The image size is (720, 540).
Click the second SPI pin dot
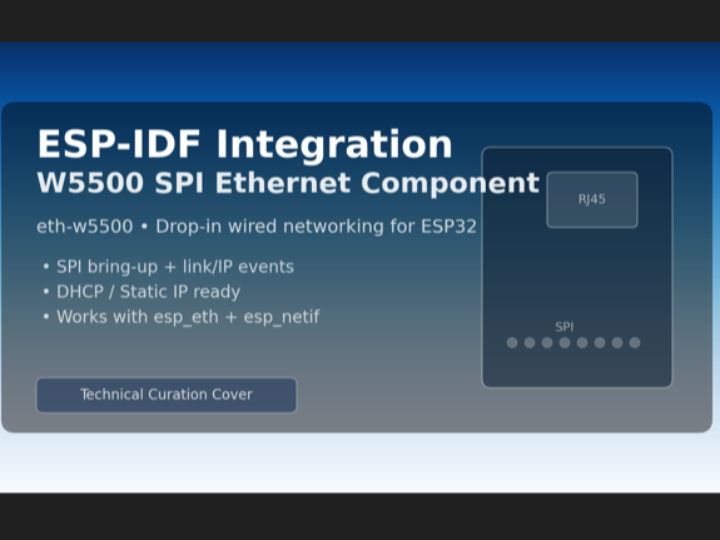click(530, 343)
